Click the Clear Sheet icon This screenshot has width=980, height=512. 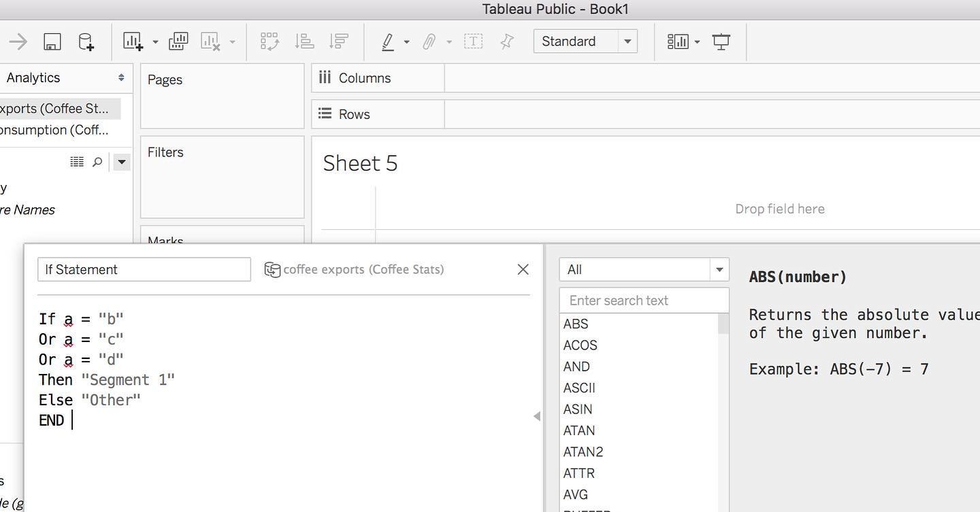210,41
